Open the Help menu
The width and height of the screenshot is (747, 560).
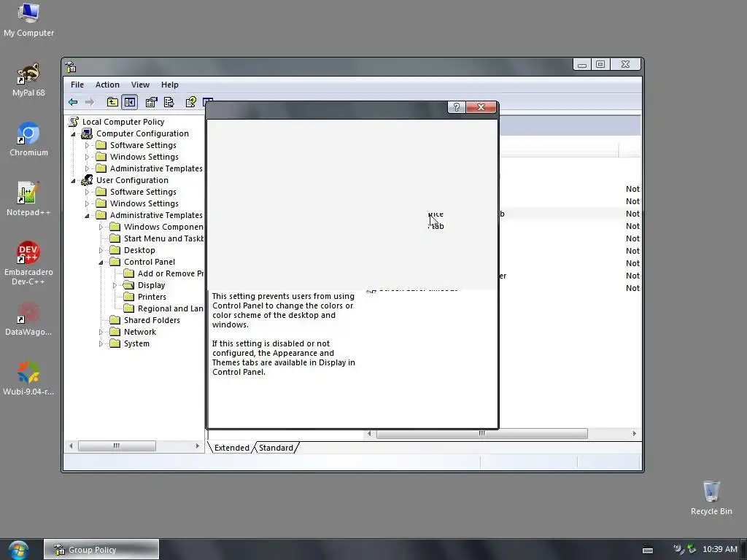pos(169,85)
